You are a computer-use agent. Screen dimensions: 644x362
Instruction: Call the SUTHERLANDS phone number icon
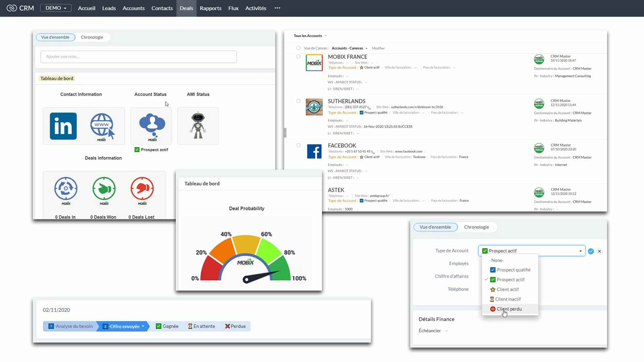[369, 108]
